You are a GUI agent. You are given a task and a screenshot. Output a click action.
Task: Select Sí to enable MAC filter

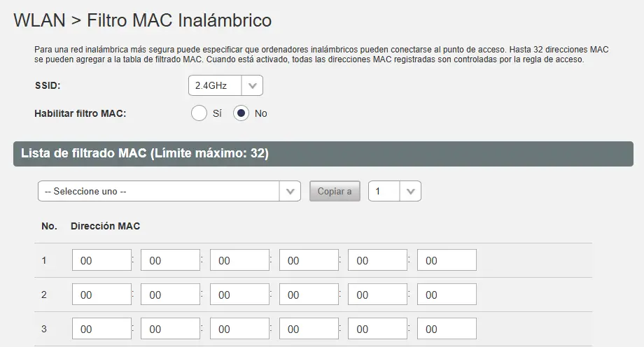coord(199,113)
